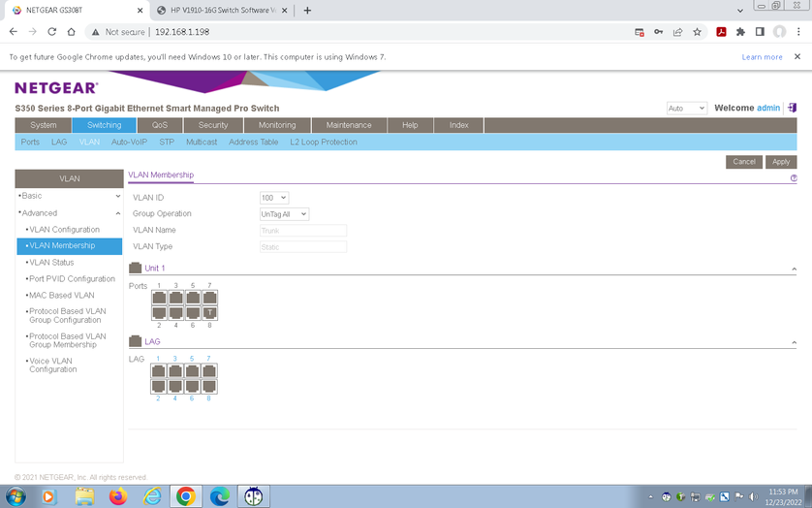Open the saved passwords key icon
Viewport: 812px width, 508px height.
[658, 32]
